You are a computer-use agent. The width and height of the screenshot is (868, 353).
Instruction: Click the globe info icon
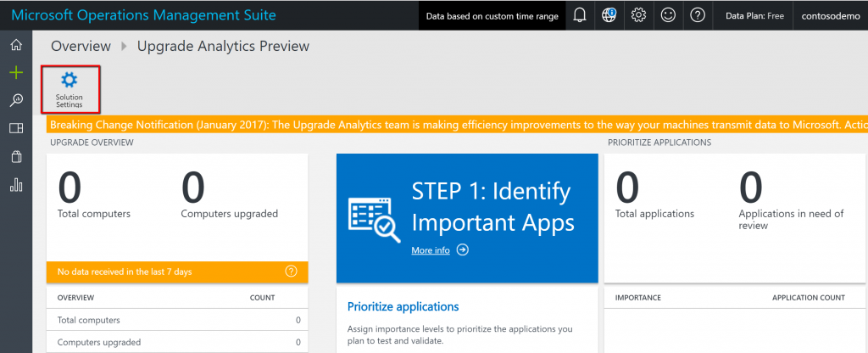[x=609, y=15]
